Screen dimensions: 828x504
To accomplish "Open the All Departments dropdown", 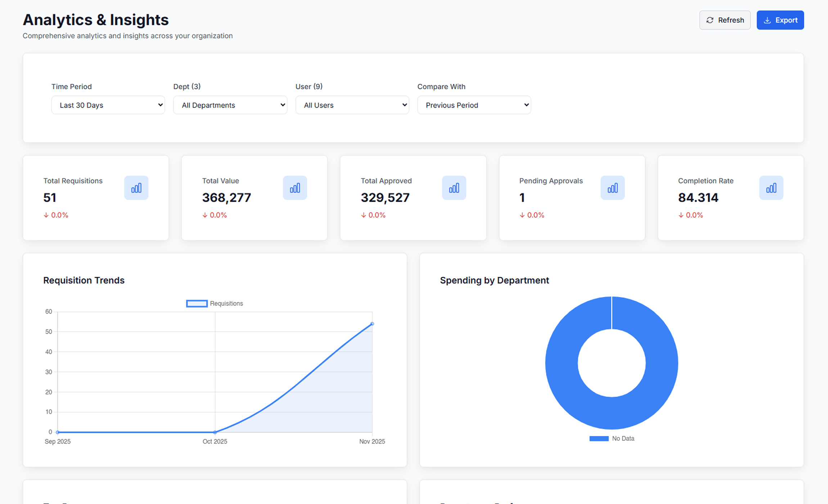I will 230,105.
